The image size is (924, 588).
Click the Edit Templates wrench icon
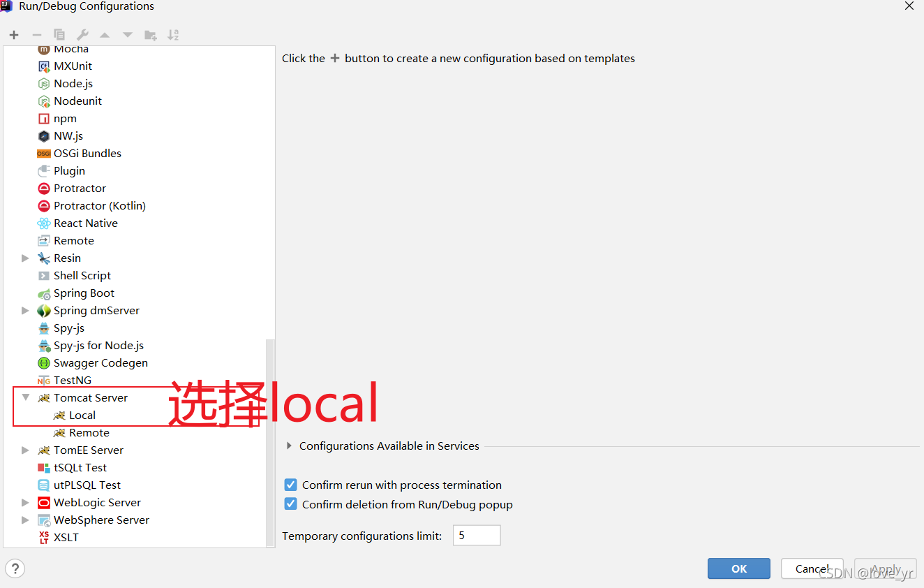[82, 35]
